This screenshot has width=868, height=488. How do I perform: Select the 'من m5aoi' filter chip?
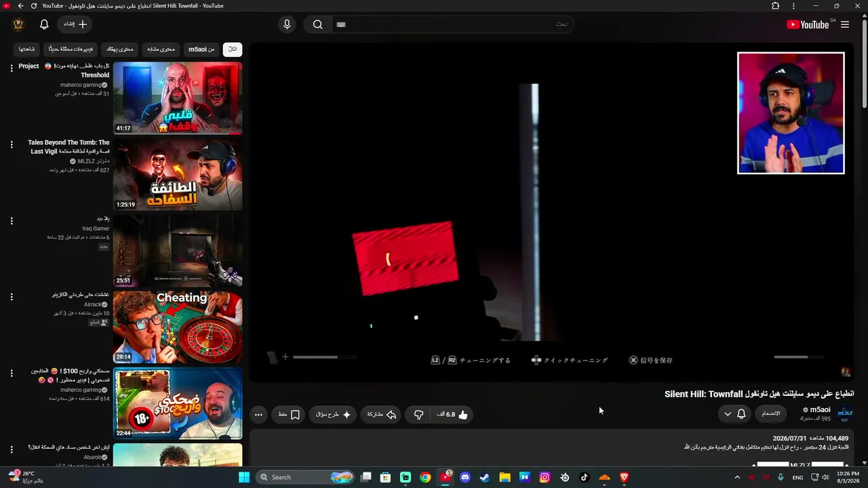tap(201, 49)
